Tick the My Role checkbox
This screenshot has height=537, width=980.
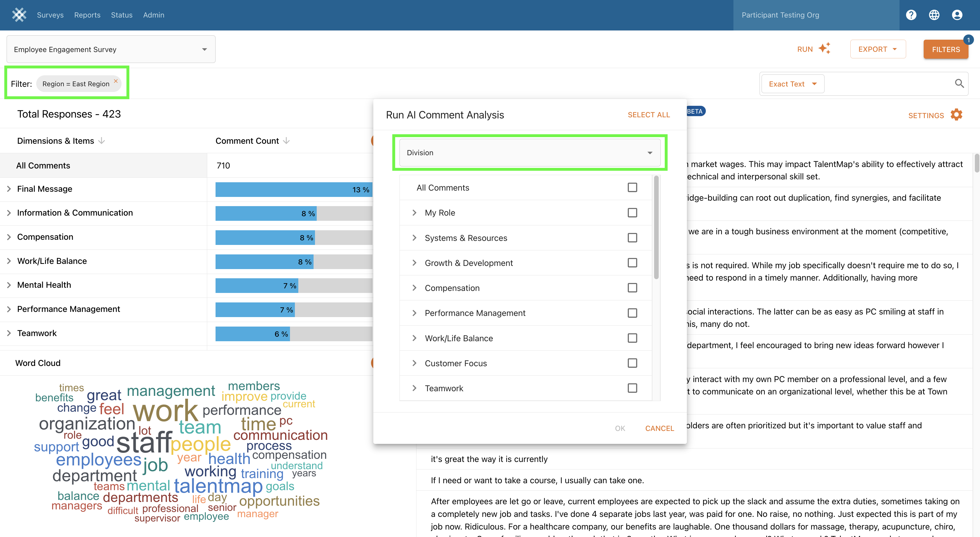pyautogui.click(x=632, y=213)
